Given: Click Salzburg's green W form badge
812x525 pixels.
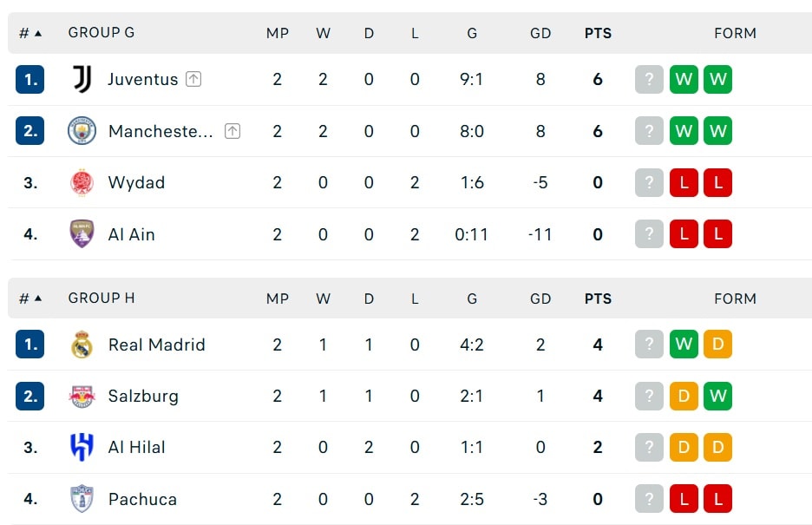Looking at the screenshot, I should tap(717, 396).
